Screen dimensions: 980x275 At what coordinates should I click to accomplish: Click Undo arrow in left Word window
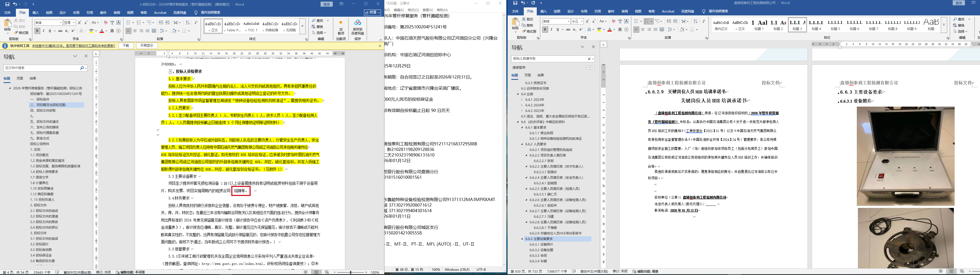pyautogui.click(x=15, y=4)
